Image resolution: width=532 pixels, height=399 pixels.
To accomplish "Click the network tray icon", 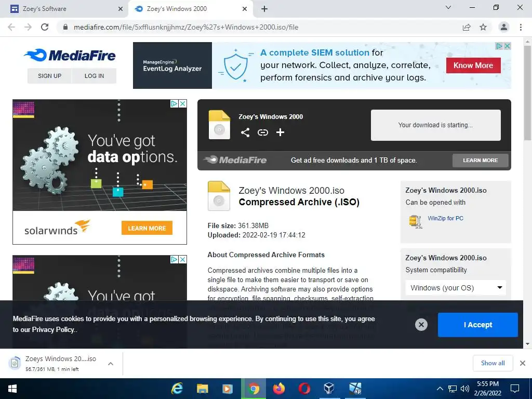I will click(453, 389).
